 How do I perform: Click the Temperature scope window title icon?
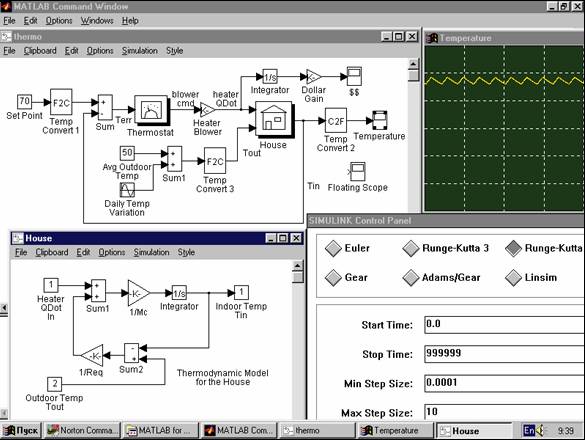pyautogui.click(x=432, y=38)
